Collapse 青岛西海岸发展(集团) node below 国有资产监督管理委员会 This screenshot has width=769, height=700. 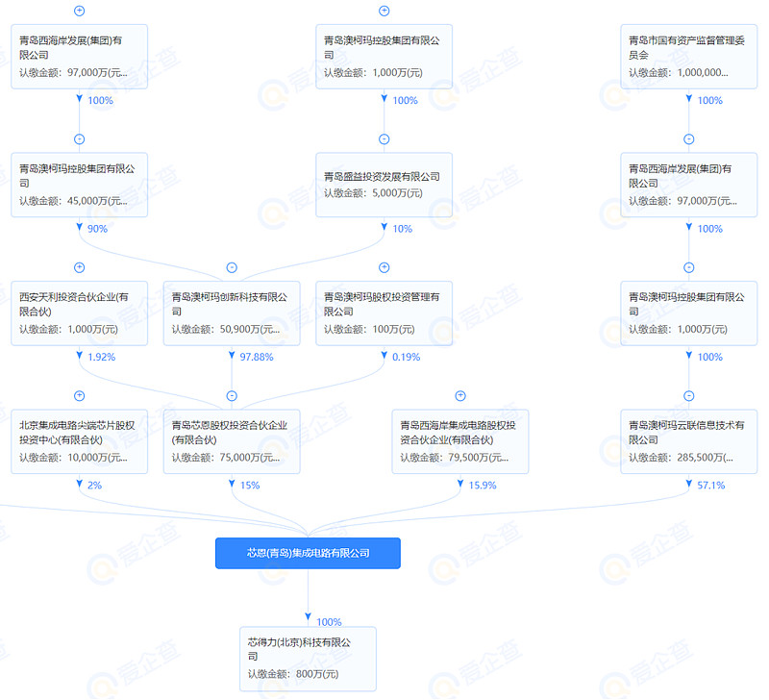coord(689,139)
